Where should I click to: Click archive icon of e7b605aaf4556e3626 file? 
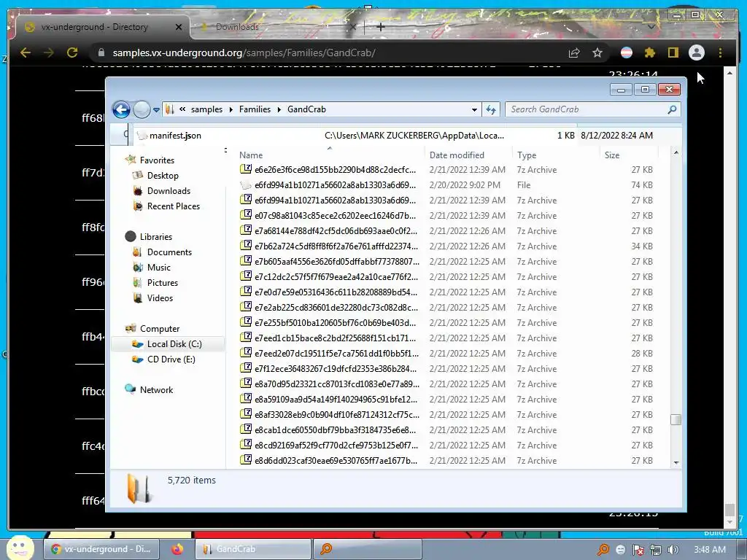[x=246, y=261]
